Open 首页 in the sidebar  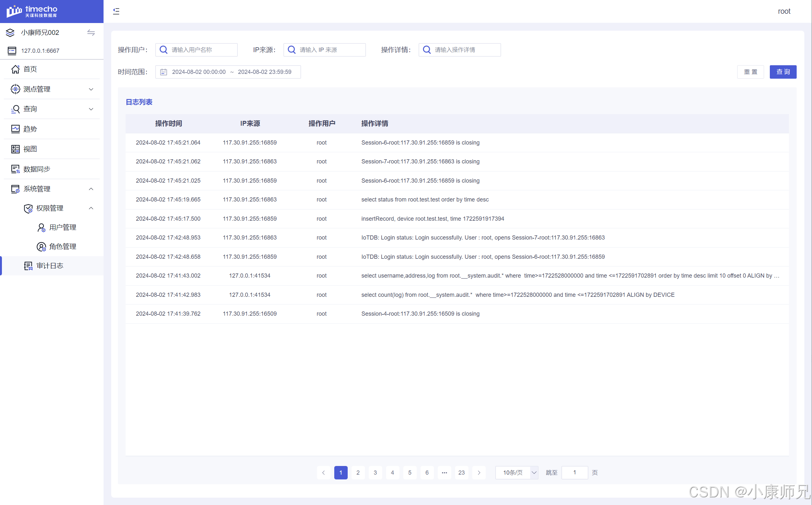(x=52, y=69)
